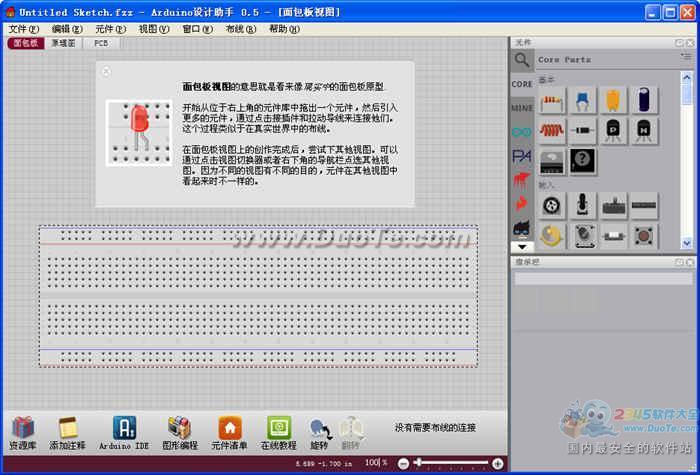Open the parts search magnifier
The width and height of the screenshot is (700, 475).
point(522,60)
